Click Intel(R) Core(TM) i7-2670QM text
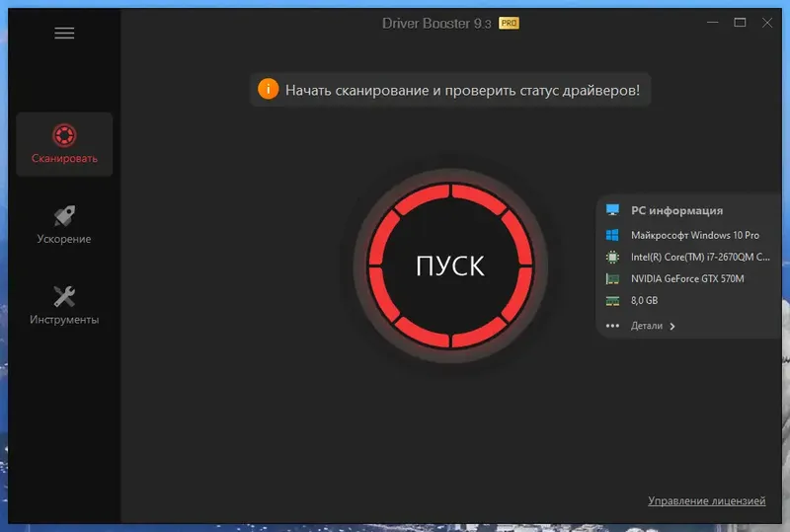This screenshot has width=790, height=532. coord(700,257)
